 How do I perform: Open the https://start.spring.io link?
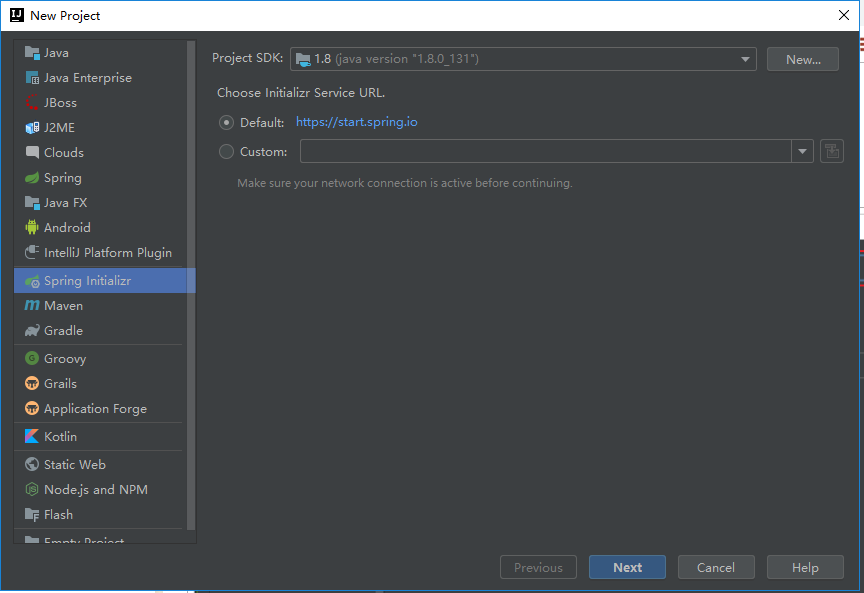coord(357,122)
